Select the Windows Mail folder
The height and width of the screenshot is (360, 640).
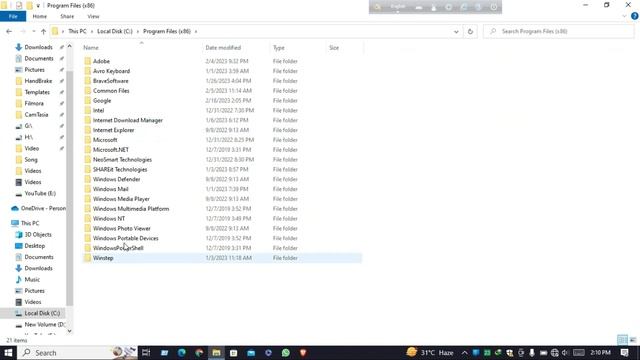tap(111, 189)
